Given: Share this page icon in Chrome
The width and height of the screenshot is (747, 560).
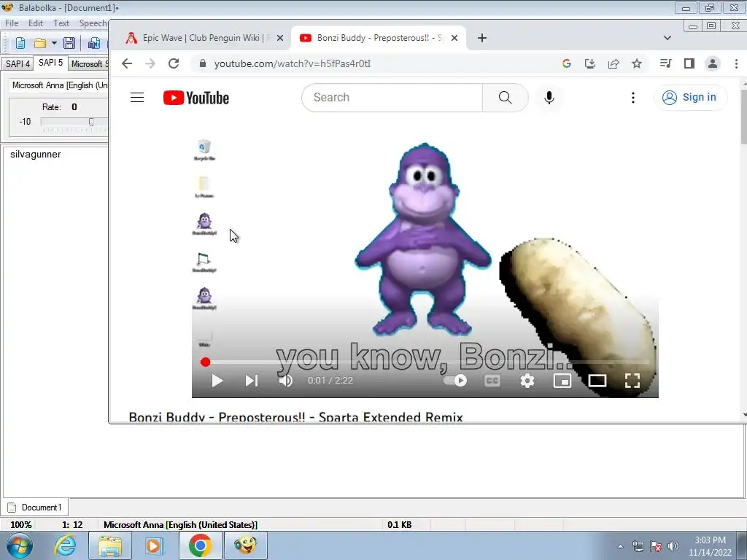Looking at the screenshot, I should [x=613, y=64].
